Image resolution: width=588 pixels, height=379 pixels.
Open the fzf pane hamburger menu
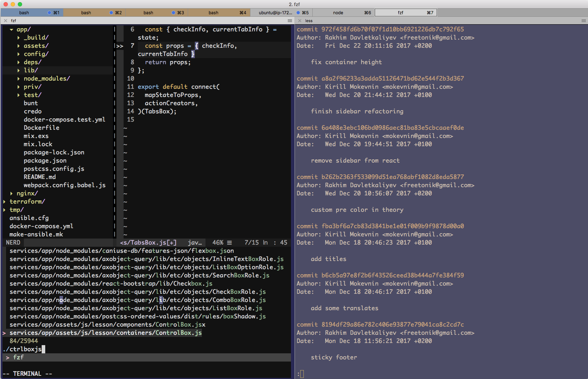(x=290, y=20)
